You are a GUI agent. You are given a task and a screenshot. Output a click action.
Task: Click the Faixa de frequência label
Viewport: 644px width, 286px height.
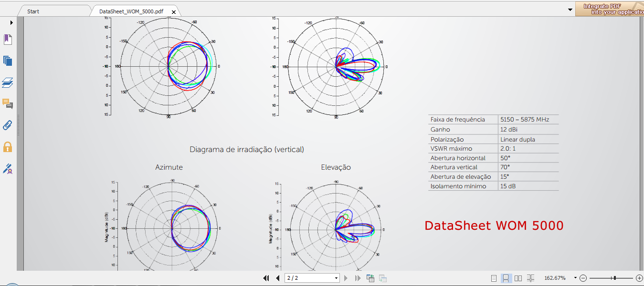(x=457, y=120)
